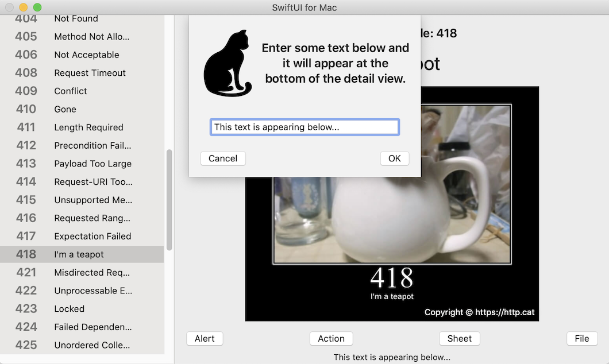This screenshot has height=364, width=609.
Task: Click the Action button
Action: click(x=331, y=339)
